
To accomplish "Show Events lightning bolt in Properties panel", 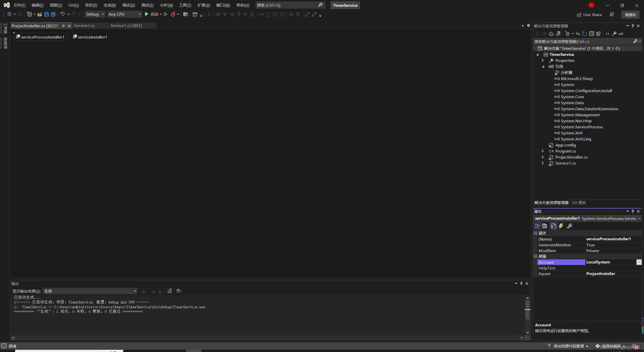I will [x=561, y=226].
